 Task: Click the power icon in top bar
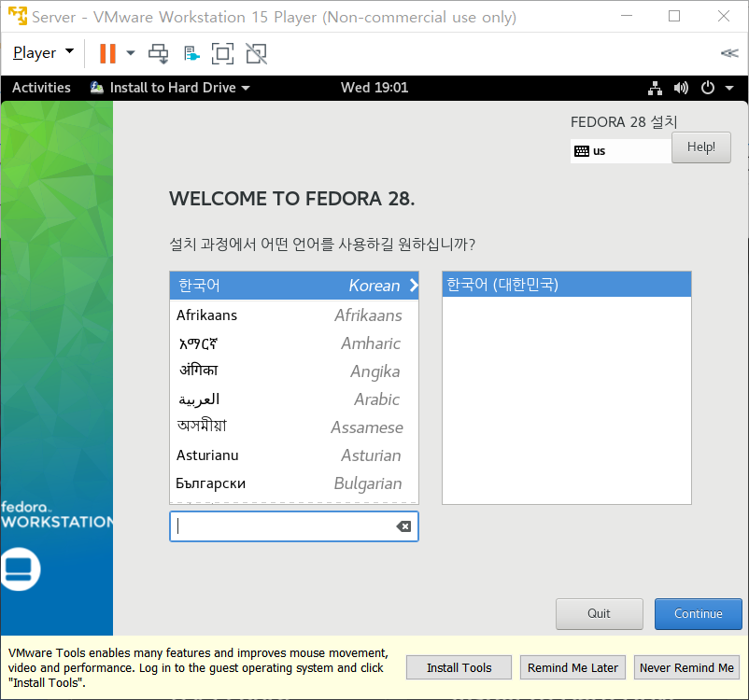click(x=708, y=88)
